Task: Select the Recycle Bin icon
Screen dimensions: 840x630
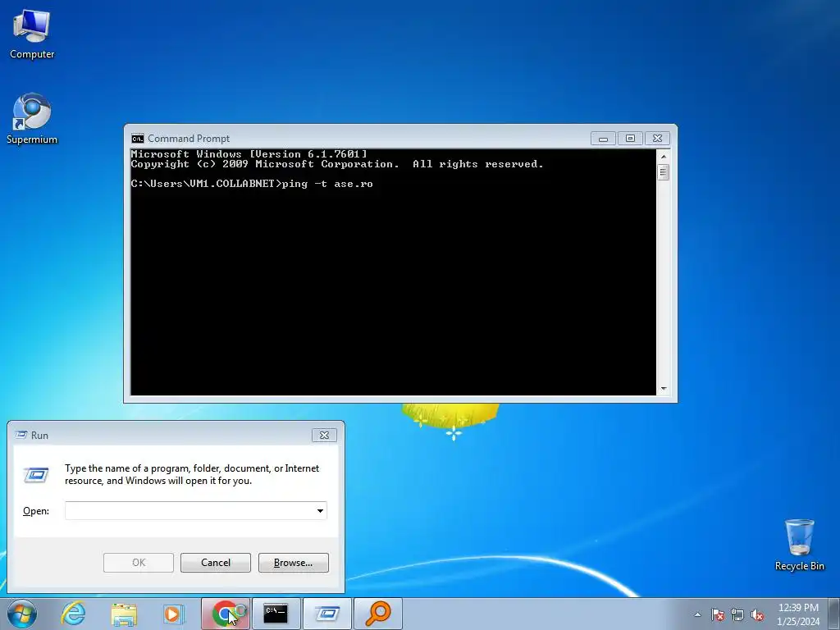Action: click(799, 545)
